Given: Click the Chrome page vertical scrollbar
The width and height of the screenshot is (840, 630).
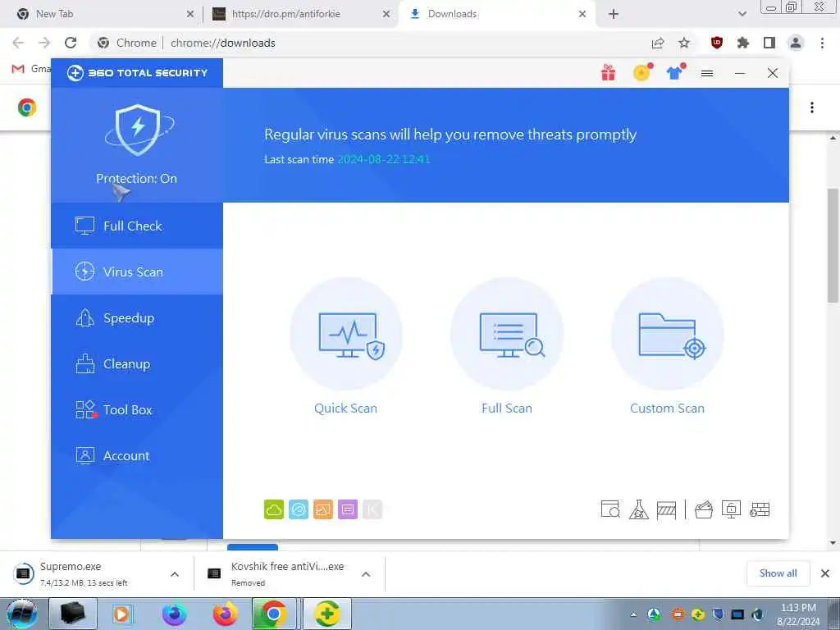Looking at the screenshot, I should click(x=833, y=245).
